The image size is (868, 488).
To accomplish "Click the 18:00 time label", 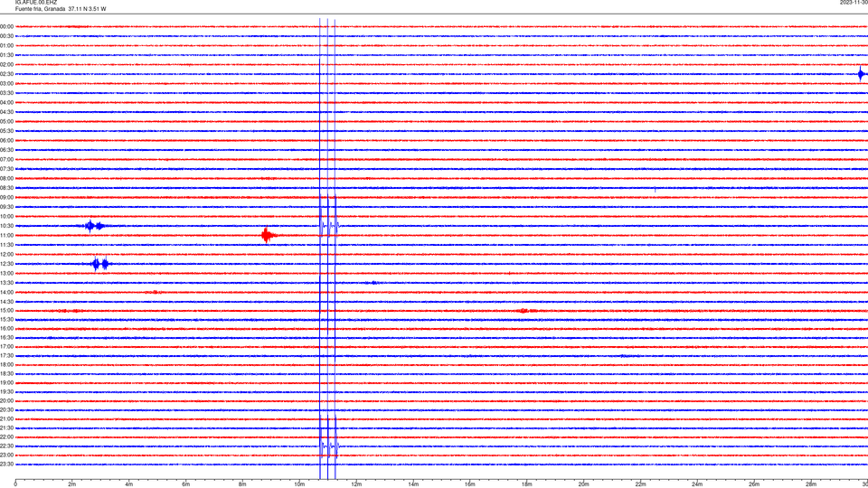I will pos(6,364).
